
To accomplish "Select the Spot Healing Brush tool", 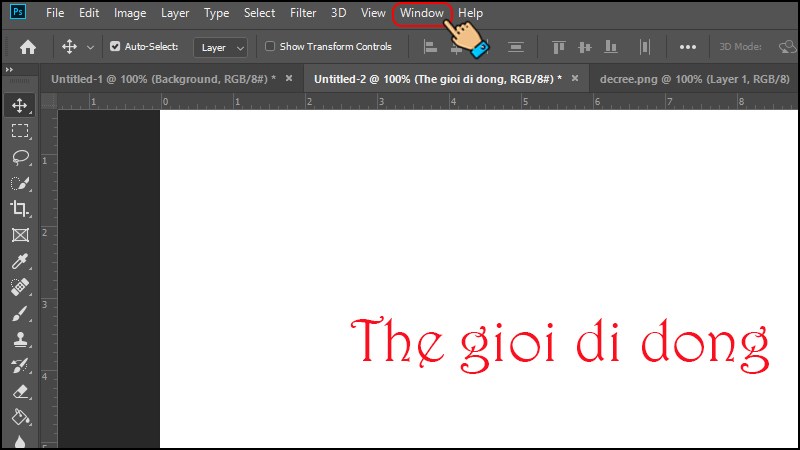I will pos(20,287).
